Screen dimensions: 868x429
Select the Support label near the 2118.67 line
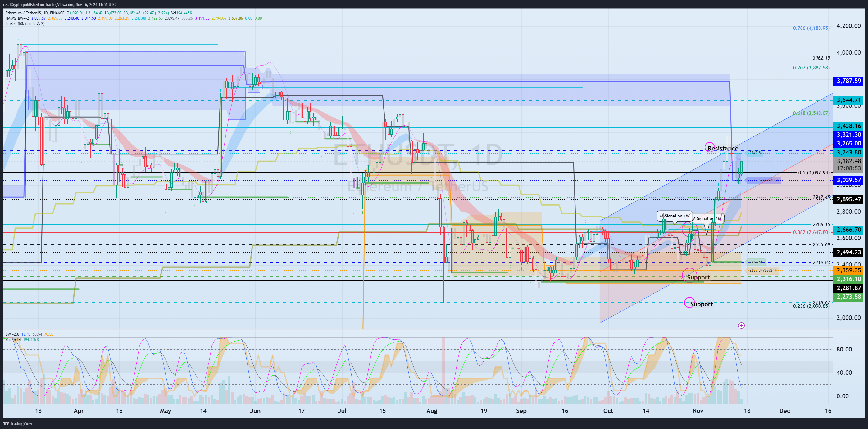click(701, 304)
